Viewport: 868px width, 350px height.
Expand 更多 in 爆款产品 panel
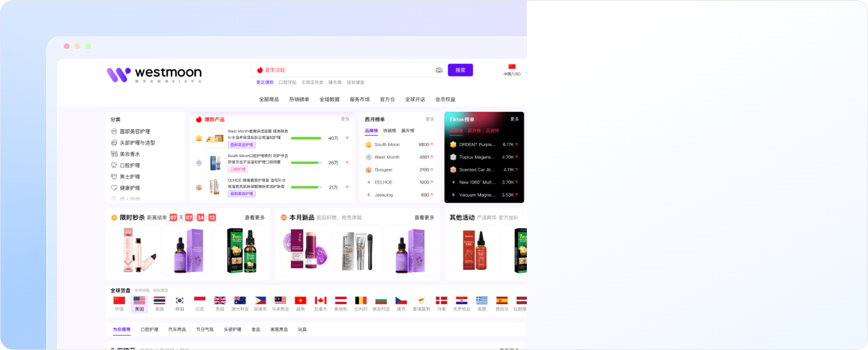click(x=345, y=119)
